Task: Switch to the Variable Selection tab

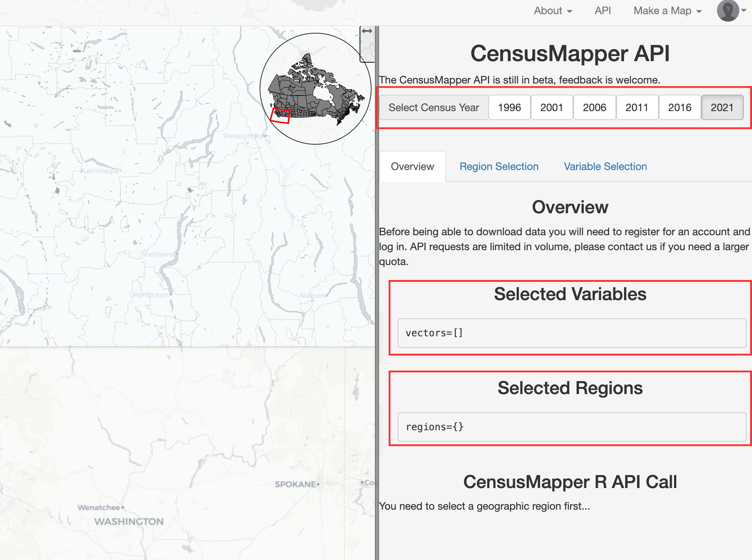Action: click(605, 166)
